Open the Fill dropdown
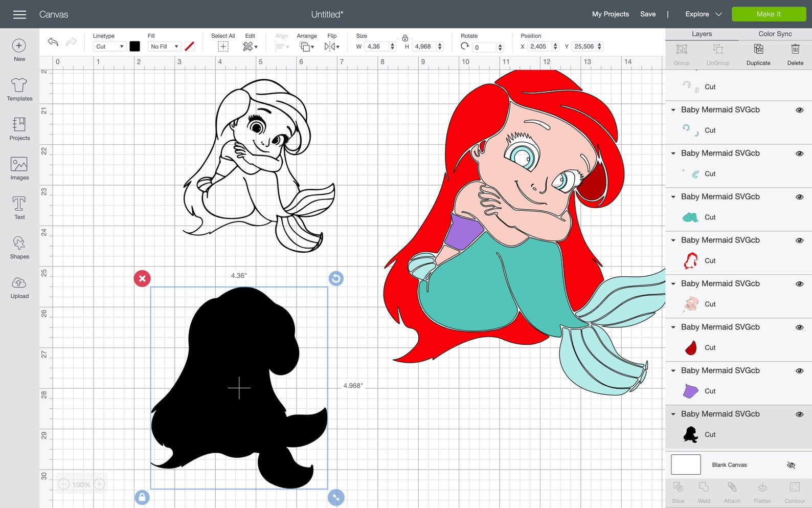 (x=164, y=47)
